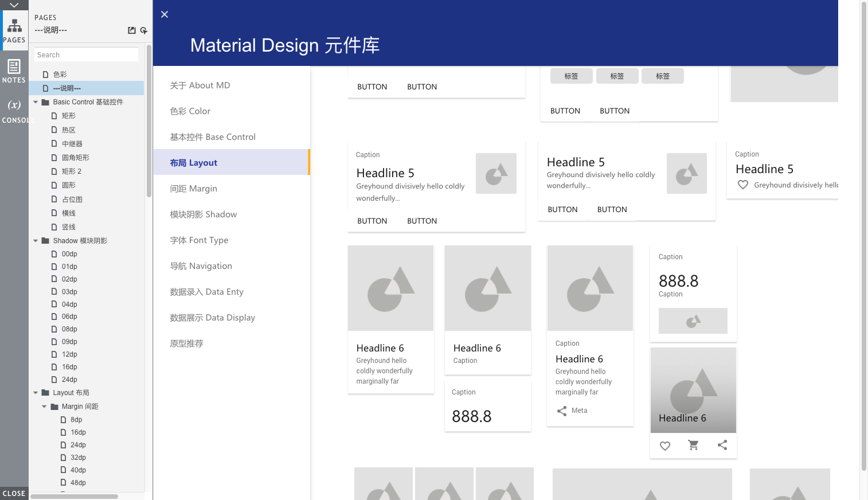Viewport: 868px width, 500px height.
Task: Click the vertical scrollbar of the page tree
Action: 149,120
